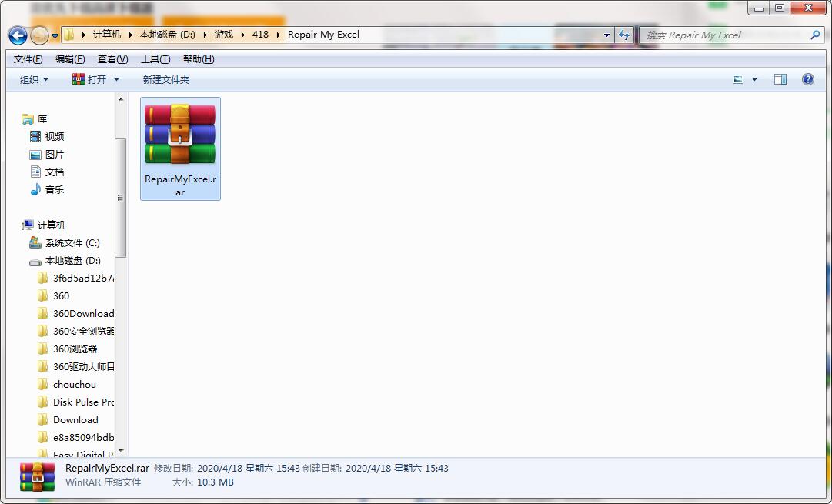Minimize the Explorer window

point(759,8)
